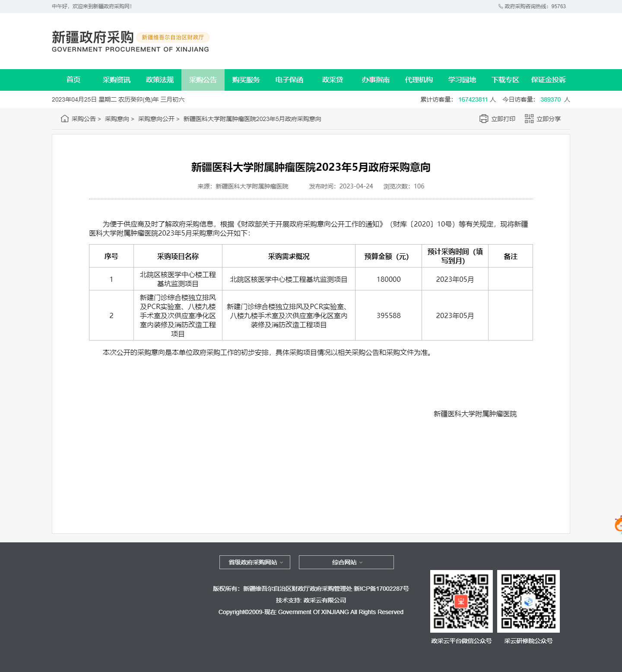
Task: Click the 采云研修院公众号 QR code
Action: coord(528,601)
